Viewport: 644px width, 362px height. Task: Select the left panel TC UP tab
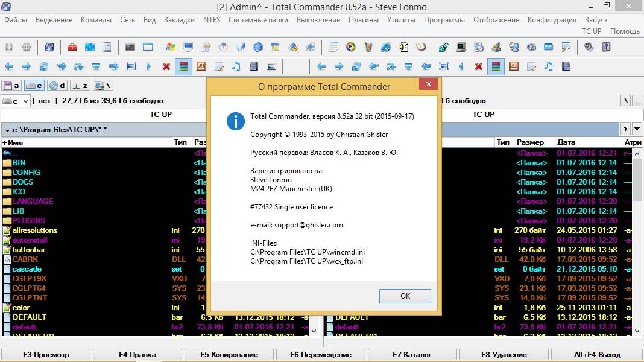click(160, 114)
